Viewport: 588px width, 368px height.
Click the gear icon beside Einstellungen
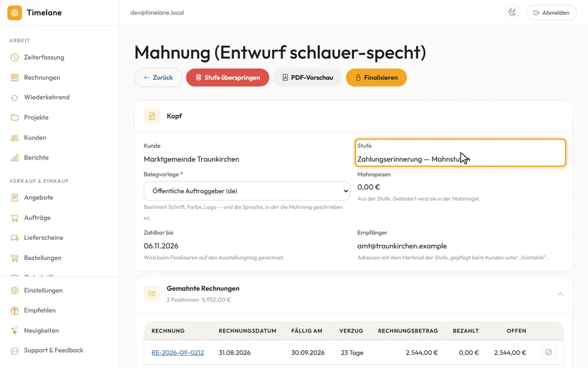(15, 291)
